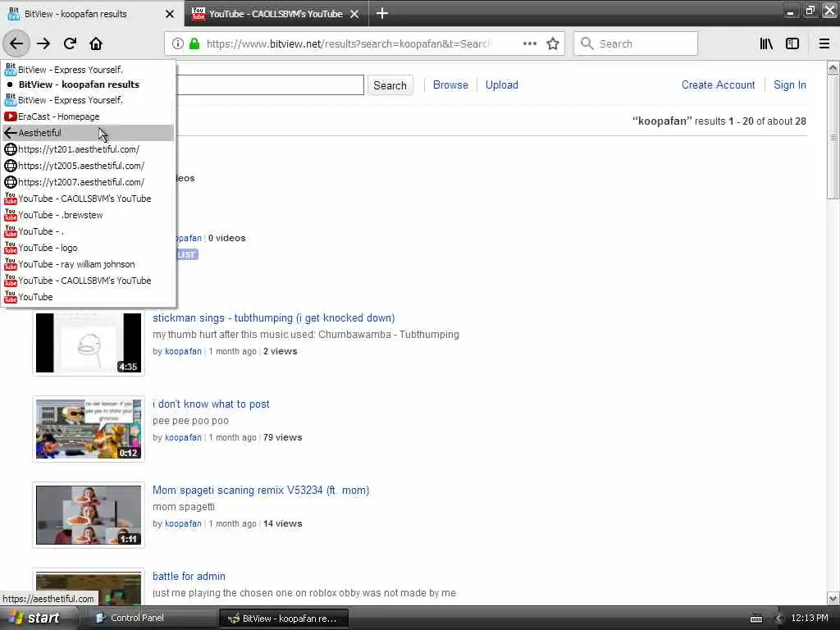Open the Browse link

click(450, 84)
